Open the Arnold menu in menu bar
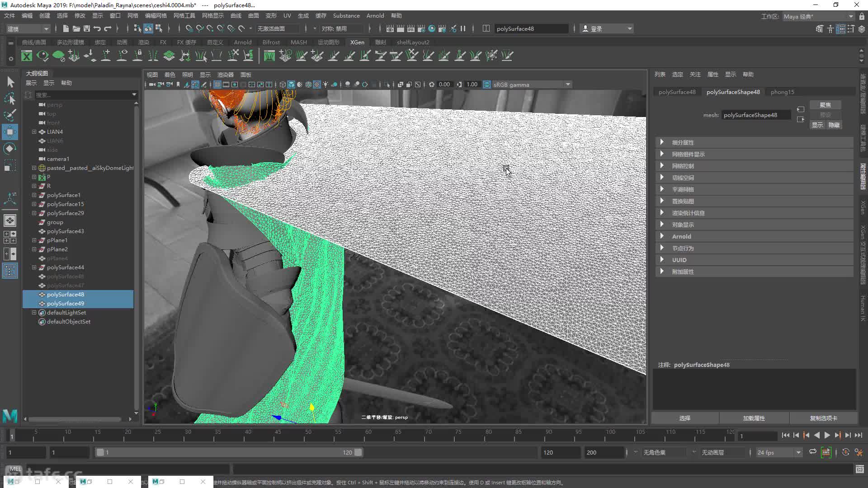This screenshot has height=488, width=868. point(375,16)
